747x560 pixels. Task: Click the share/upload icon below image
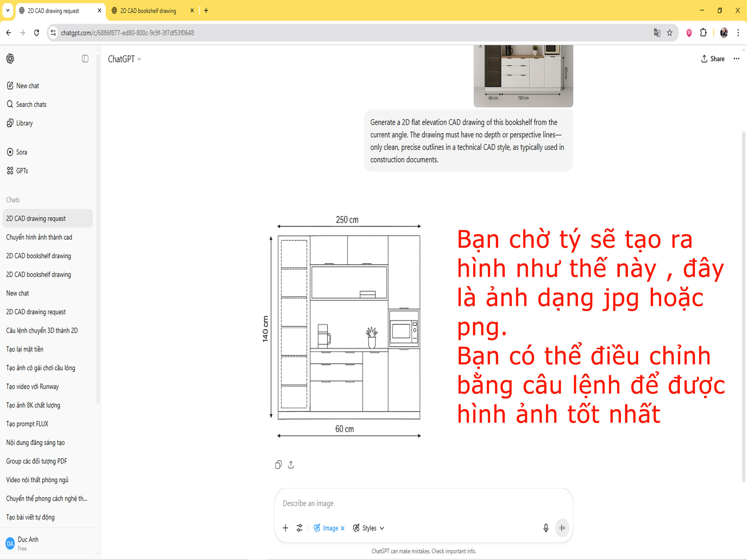[x=291, y=465]
